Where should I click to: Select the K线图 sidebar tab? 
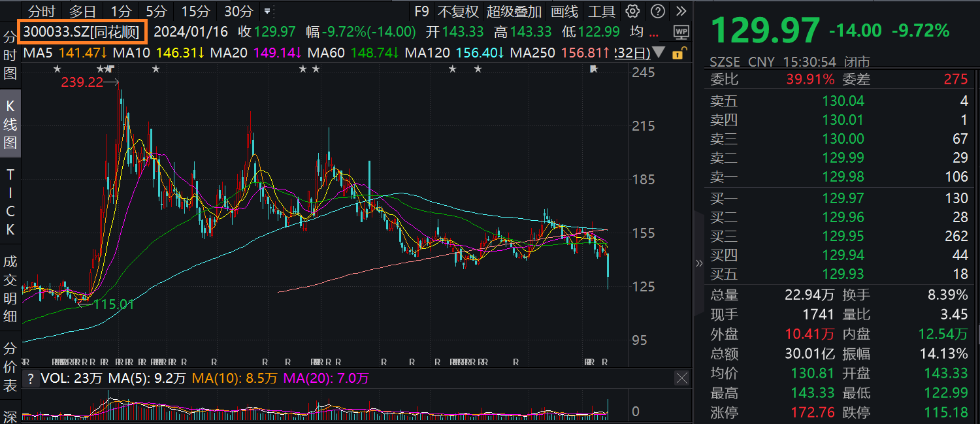pos(10,124)
